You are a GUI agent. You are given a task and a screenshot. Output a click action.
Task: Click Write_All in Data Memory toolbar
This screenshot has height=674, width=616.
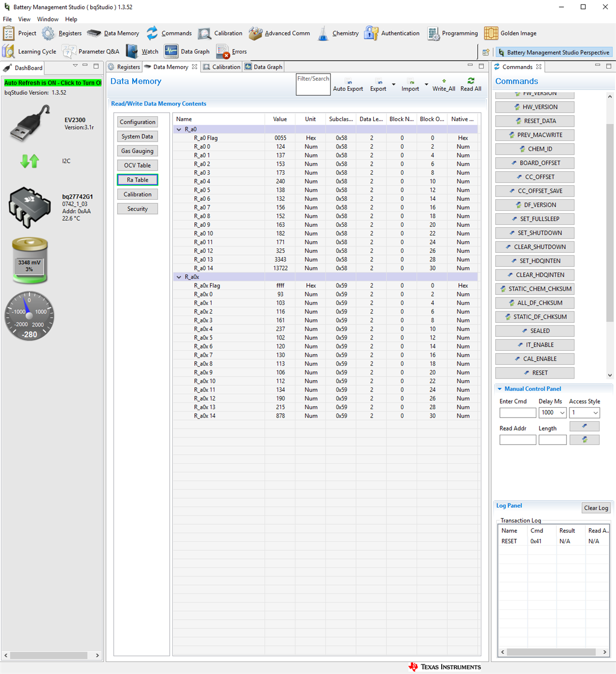pos(444,85)
